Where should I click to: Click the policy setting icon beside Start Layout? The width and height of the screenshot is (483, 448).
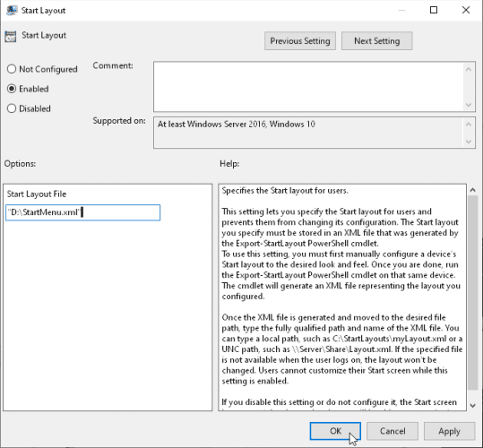tap(11, 37)
